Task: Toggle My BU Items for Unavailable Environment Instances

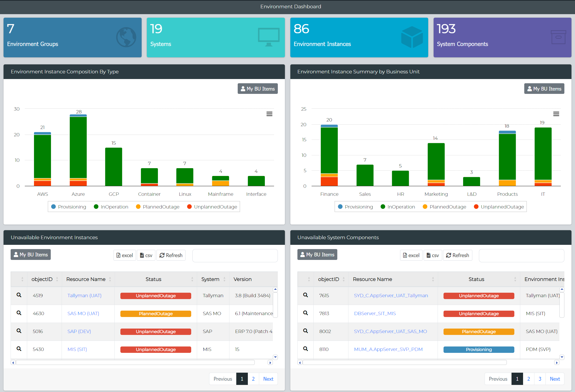Action: (x=31, y=254)
